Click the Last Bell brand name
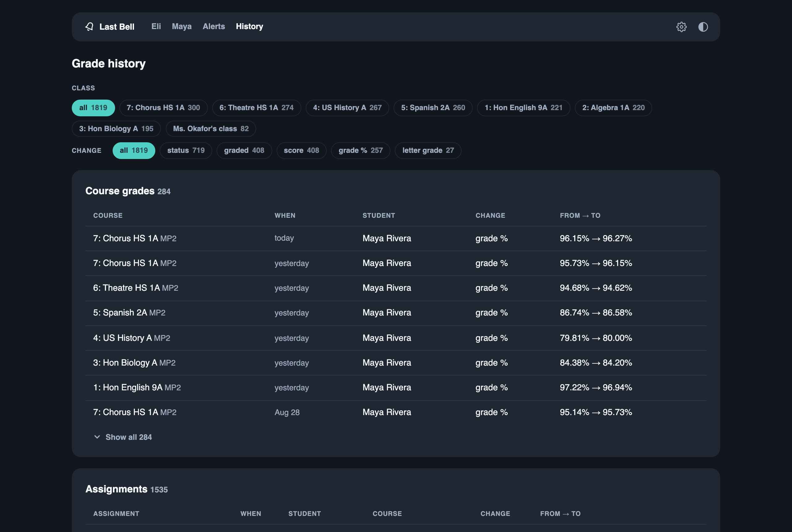The image size is (792, 532). click(117, 27)
